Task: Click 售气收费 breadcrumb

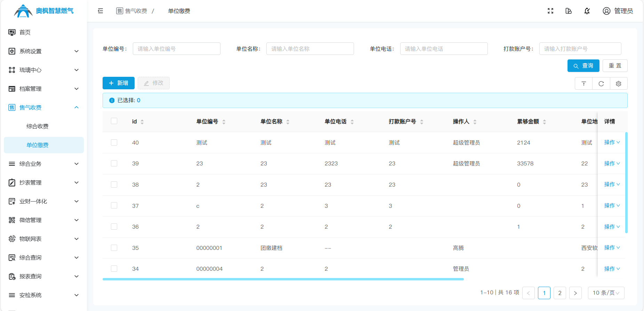Action: click(x=132, y=11)
